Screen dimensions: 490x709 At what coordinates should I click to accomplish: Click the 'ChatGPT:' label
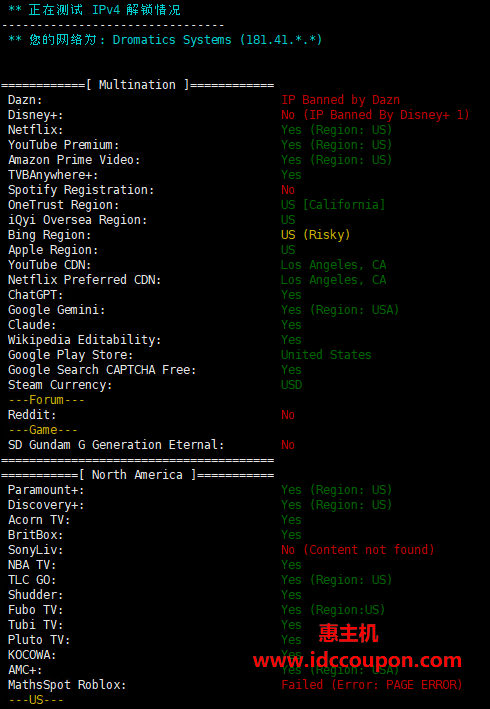pyautogui.click(x=36, y=295)
